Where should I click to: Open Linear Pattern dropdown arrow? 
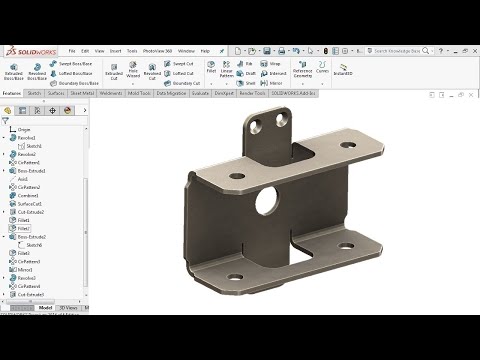tap(227, 84)
